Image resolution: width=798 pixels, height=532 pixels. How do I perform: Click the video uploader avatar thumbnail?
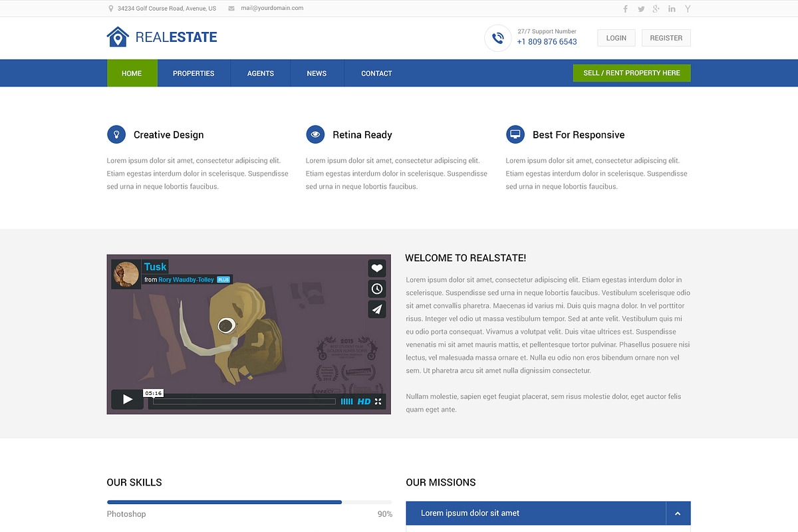click(x=126, y=274)
